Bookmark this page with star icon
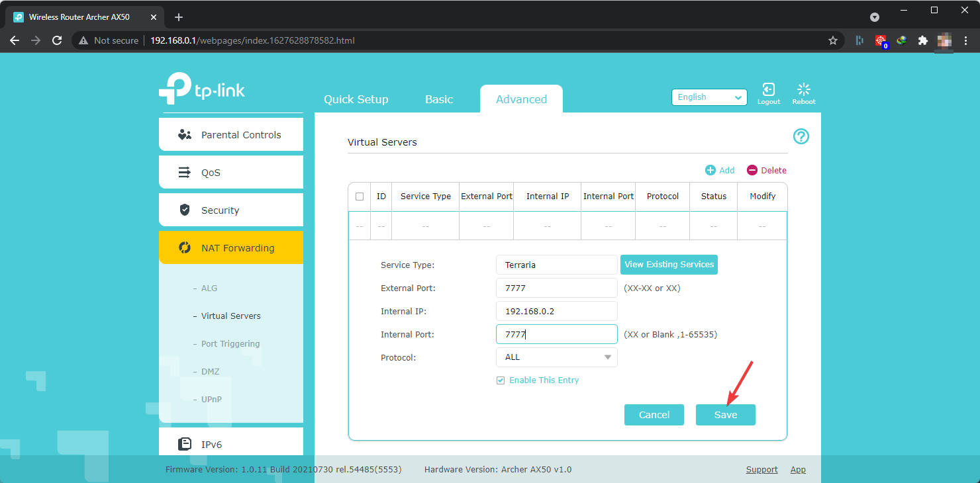Viewport: 980px width, 483px height. click(x=833, y=40)
